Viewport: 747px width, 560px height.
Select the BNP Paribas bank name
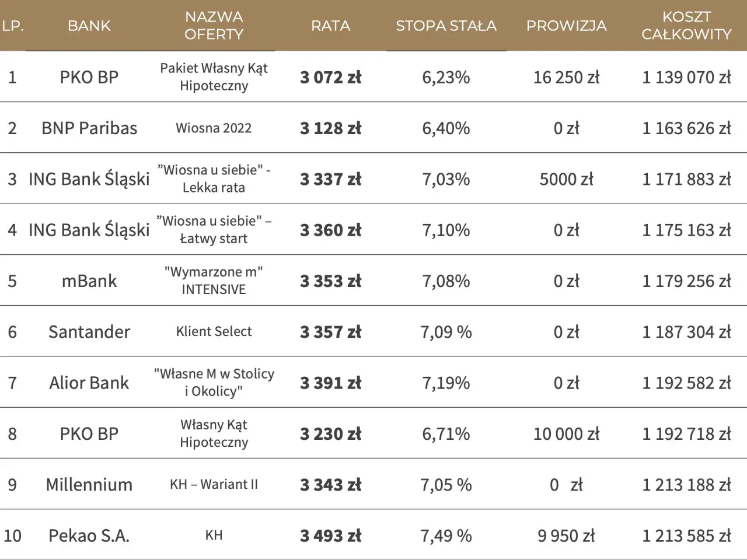point(89,128)
